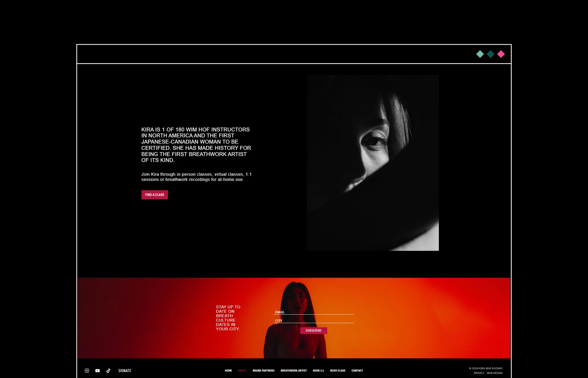Screen dimensions: 588x378
Task: Open the Instagram social icon
Action: coord(87,371)
